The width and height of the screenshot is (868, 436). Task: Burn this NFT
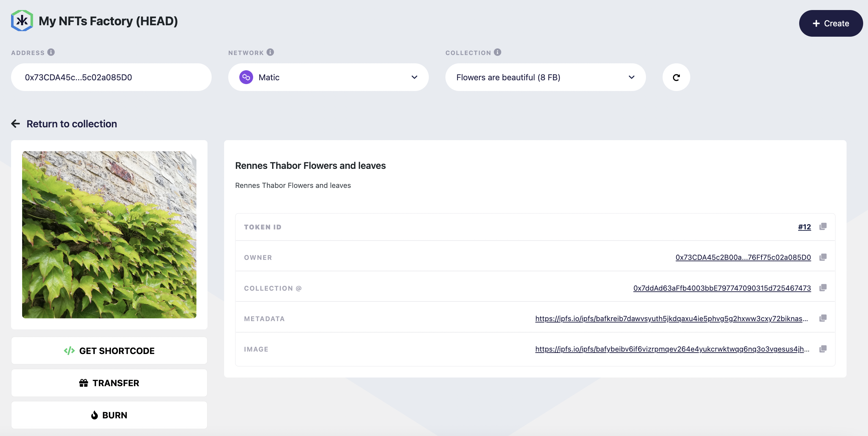109,415
